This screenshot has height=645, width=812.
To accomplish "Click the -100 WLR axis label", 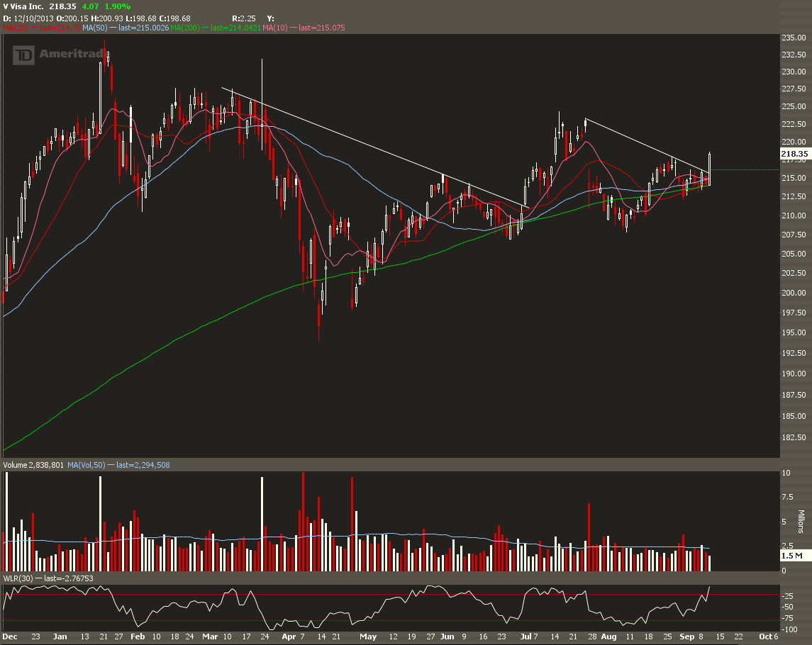I will pos(790,629).
